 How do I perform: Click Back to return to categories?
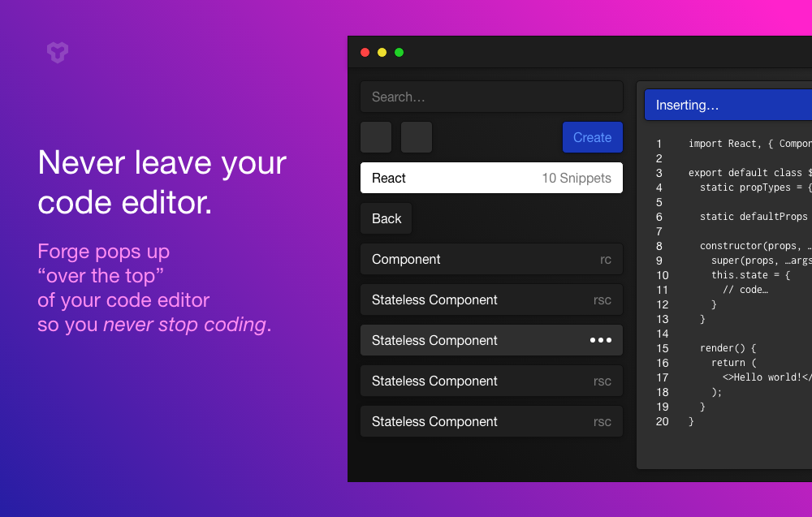(x=386, y=218)
